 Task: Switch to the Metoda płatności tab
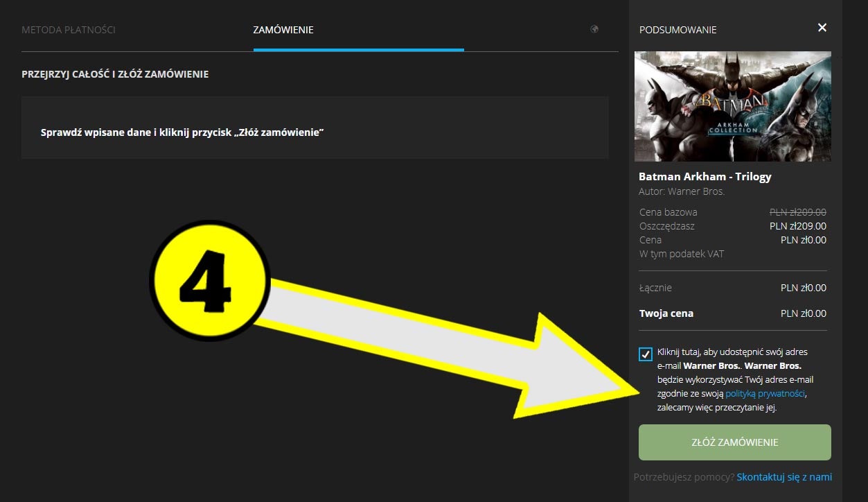[x=69, y=30]
